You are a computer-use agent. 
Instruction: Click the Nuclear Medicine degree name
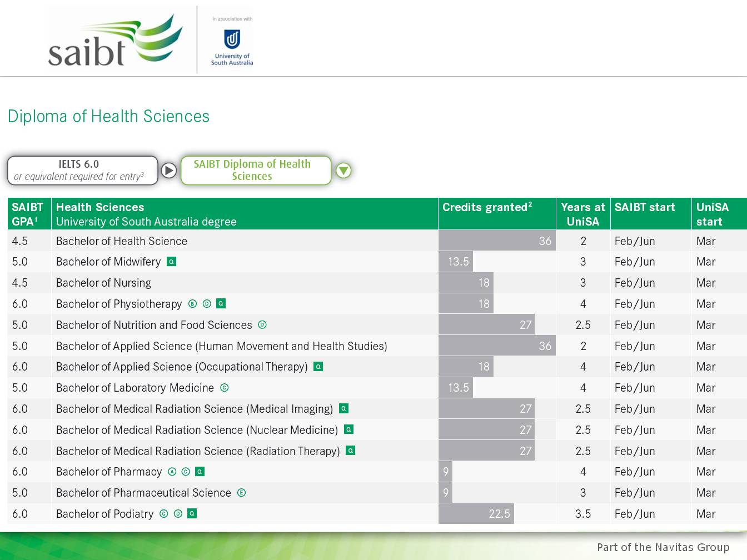197,430
